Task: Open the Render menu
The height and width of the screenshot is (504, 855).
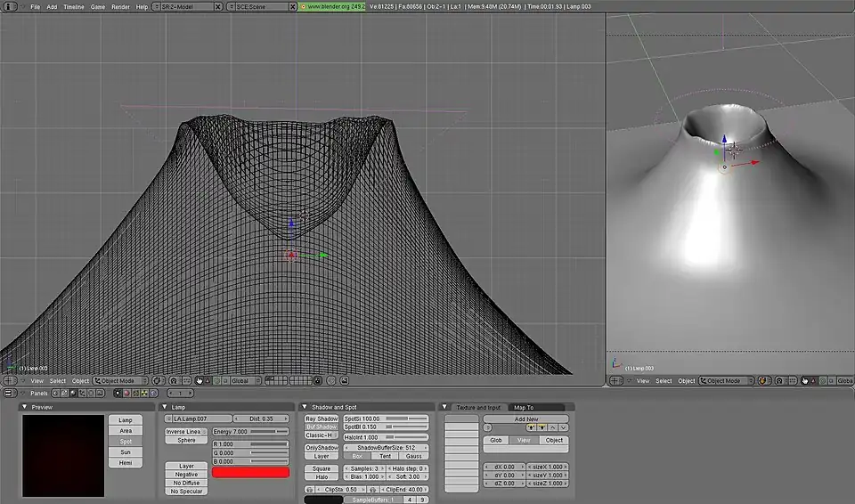Action: point(120,6)
